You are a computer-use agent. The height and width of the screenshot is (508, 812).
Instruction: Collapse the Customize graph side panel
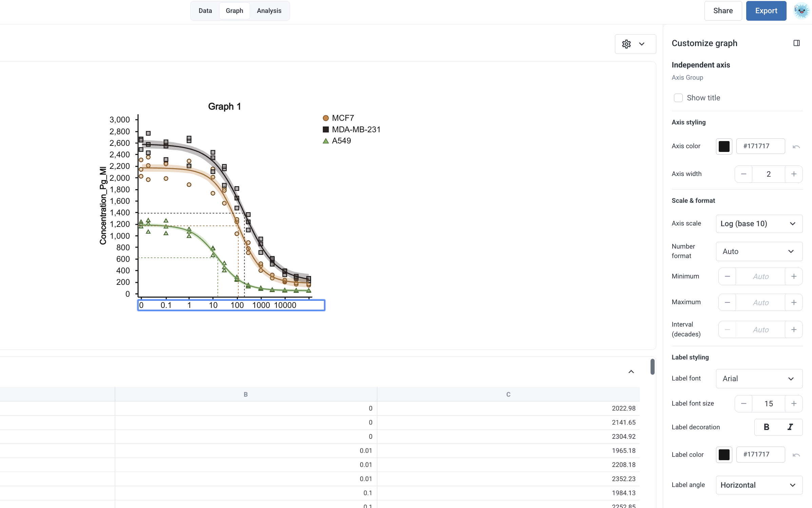pos(796,43)
